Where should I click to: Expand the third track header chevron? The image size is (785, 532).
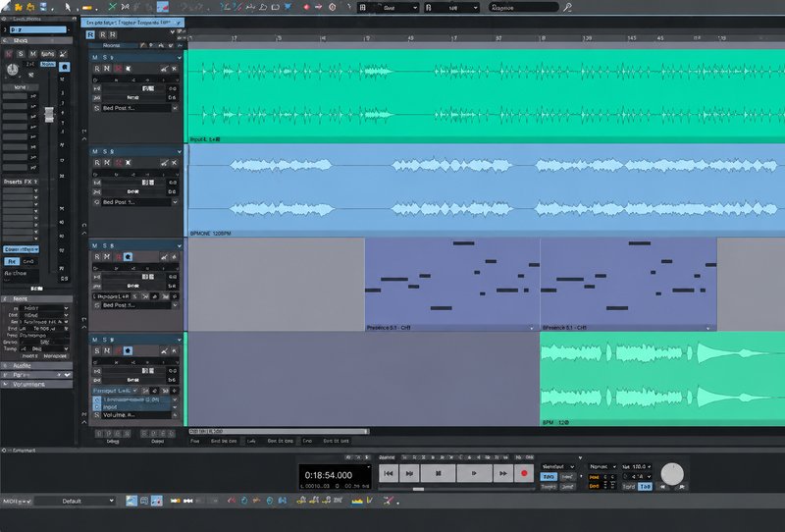[x=180, y=246]
